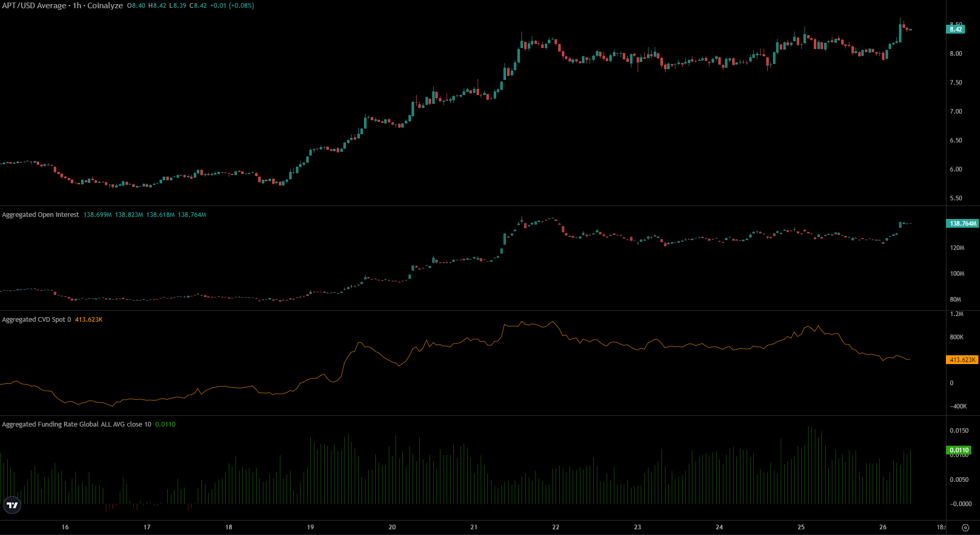This screenshot has height=535, width=980.
Task: Click date 24 on time axis
Action: (719, 527)
